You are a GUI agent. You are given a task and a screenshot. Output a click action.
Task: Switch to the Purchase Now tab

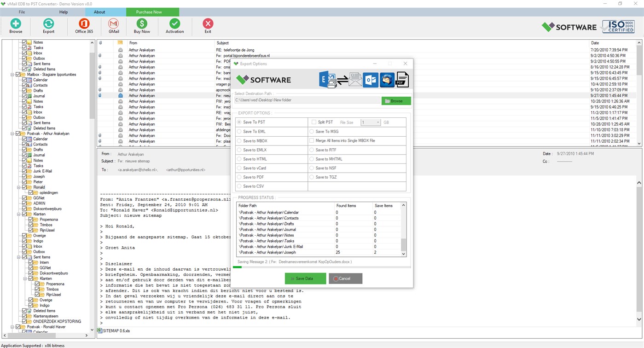point(148,12)
